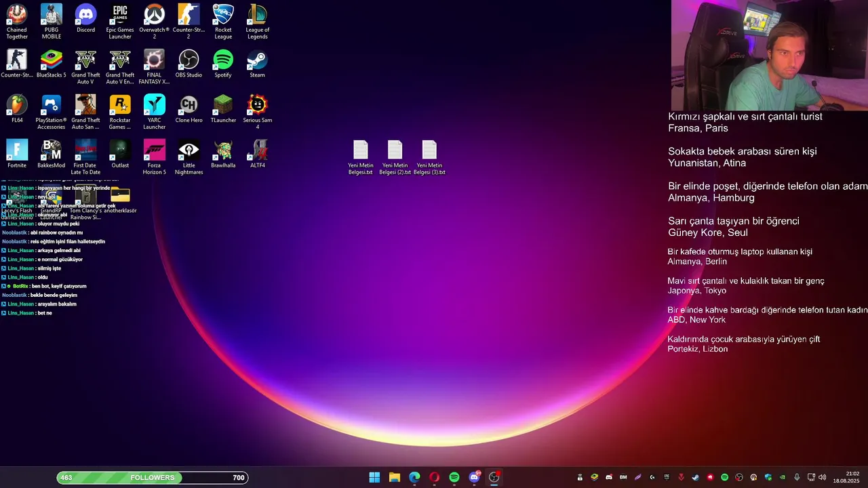Viewport: 868px width, 488px height.
Task: Click the ALTF4 desktop shortcut
Action: pos(258,154)
